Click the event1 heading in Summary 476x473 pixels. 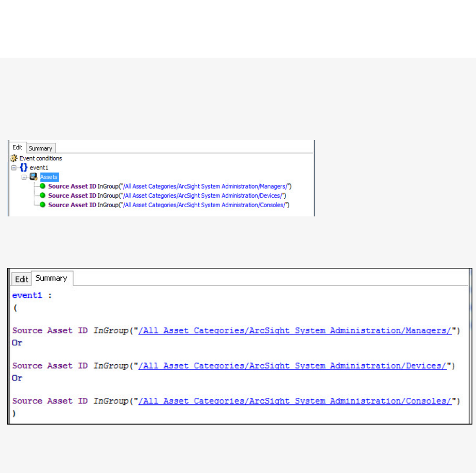[27, 295]
